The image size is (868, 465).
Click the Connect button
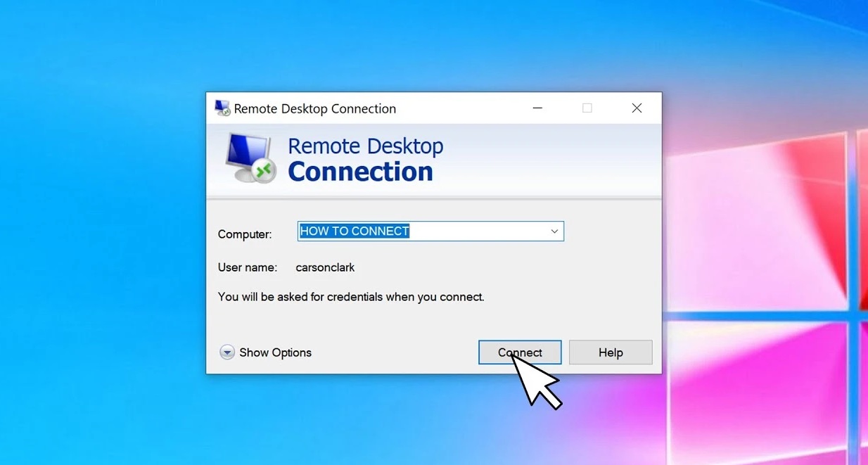[520, 352]
